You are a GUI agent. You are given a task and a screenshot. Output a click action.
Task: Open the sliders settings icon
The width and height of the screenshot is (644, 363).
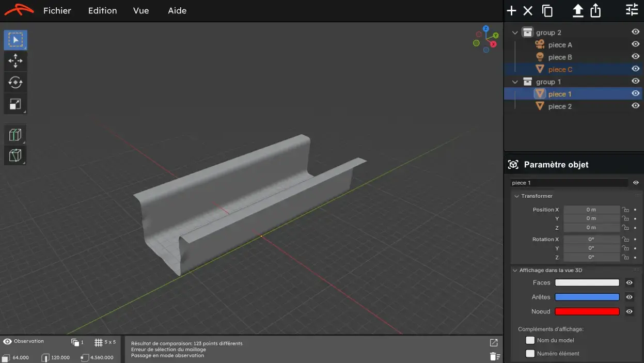click(x=632, y=10)
